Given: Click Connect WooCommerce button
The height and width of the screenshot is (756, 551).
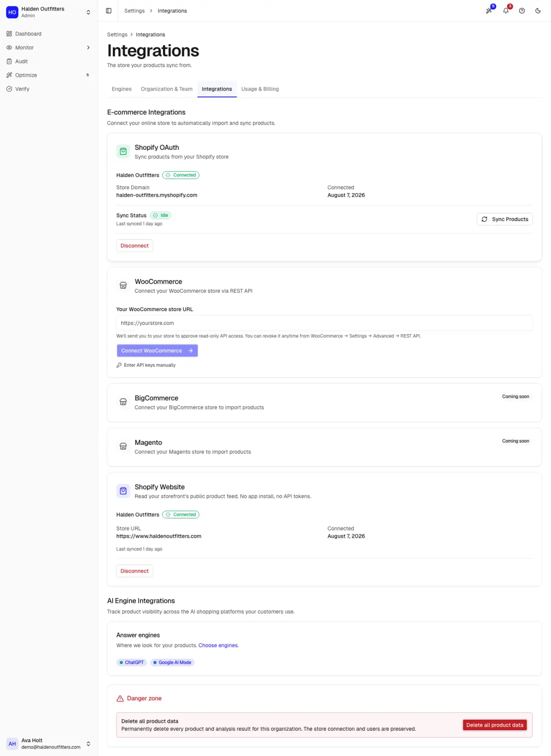Looking at the screenshot, I should [157, 351].
